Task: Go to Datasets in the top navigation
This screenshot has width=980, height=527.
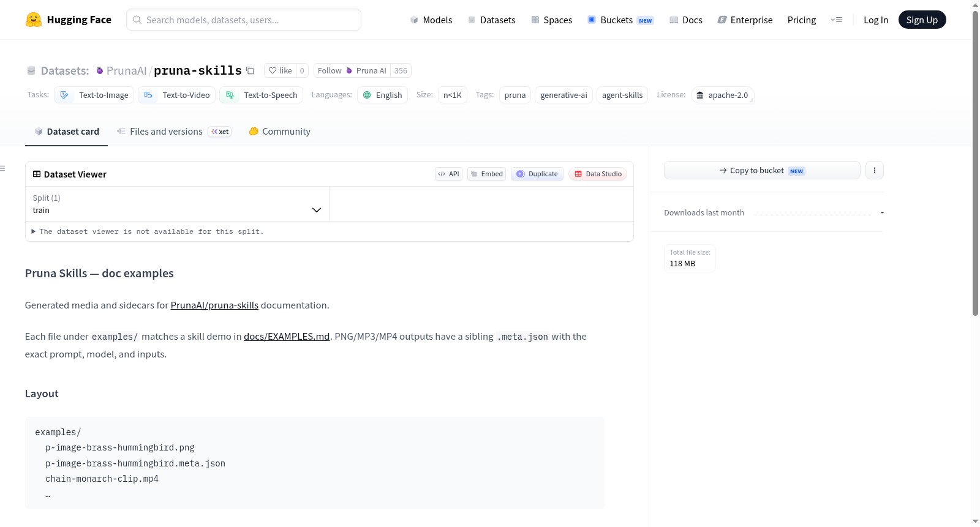Action: (x=491, y=20)
